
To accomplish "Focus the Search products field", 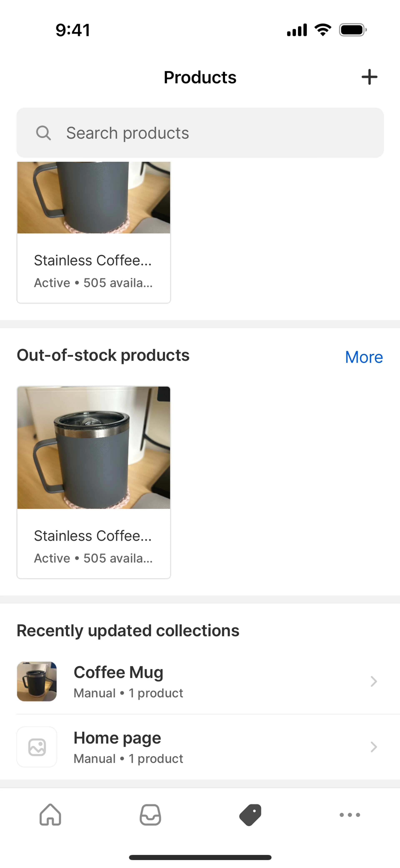I will 209,133.
